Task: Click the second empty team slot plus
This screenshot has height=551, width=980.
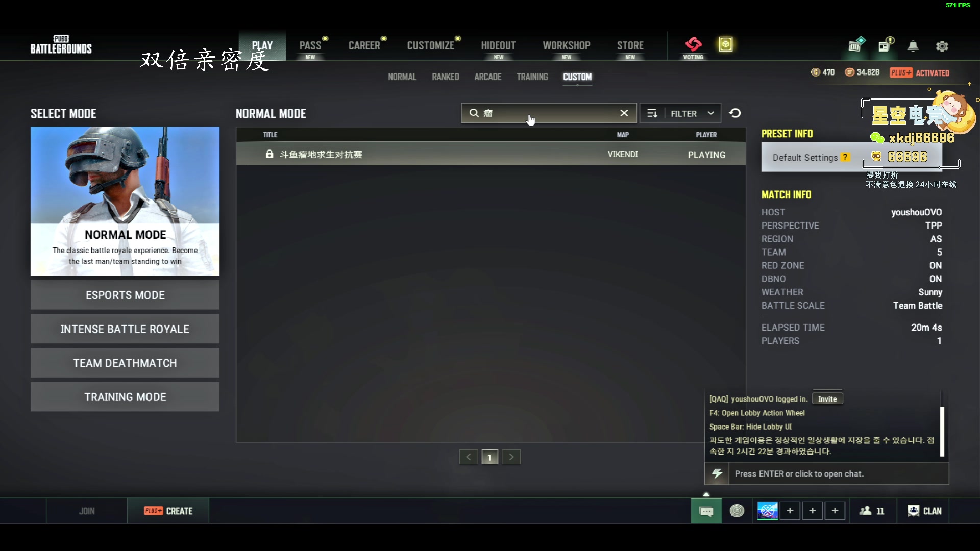Action: click(x=812, y=511)
